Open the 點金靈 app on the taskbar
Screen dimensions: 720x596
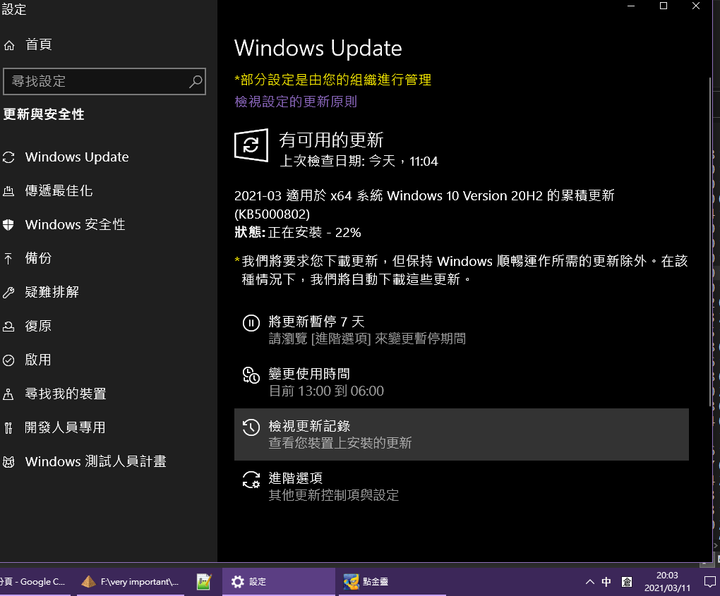point(392,582)
